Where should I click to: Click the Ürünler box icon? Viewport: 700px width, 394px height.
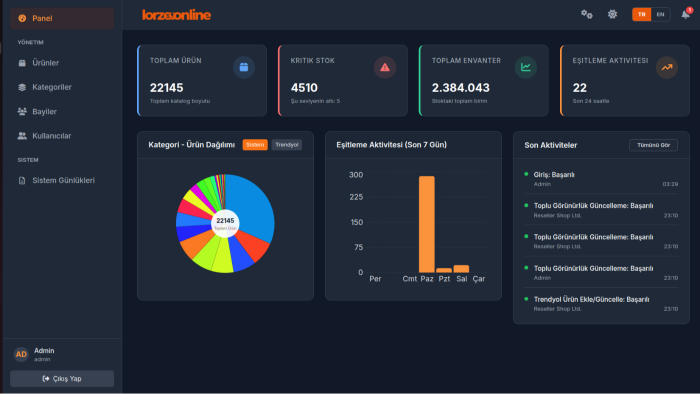[22, 63]
